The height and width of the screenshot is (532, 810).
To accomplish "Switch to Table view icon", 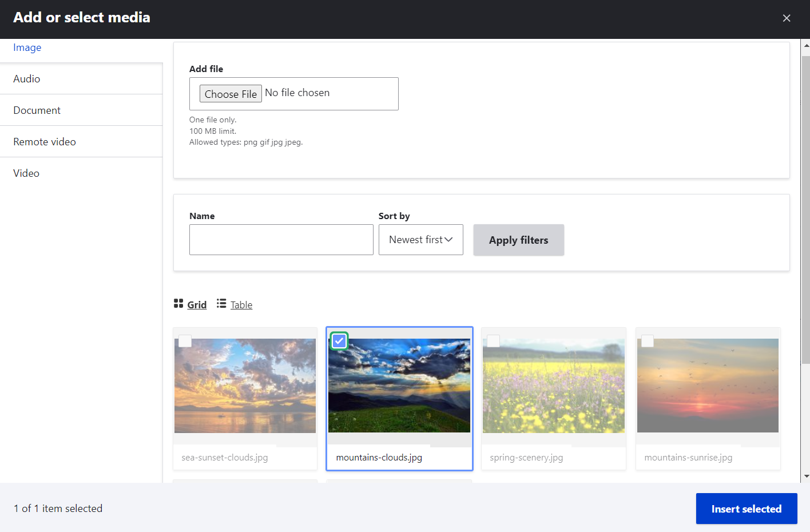I will (x=234, y=304).
